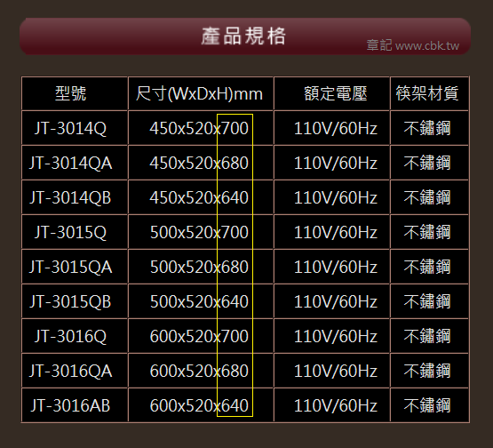Click the 額定電壓 column header

331,93
